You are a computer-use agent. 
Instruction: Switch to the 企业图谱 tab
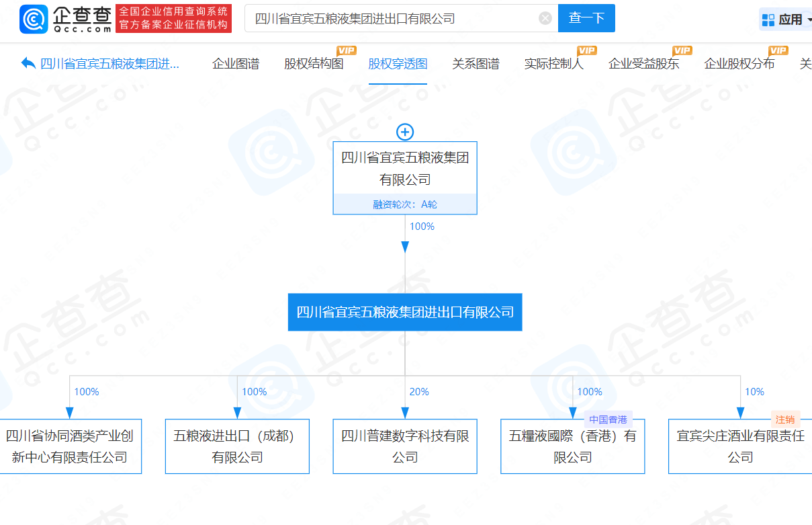click(x=236, y=64)
